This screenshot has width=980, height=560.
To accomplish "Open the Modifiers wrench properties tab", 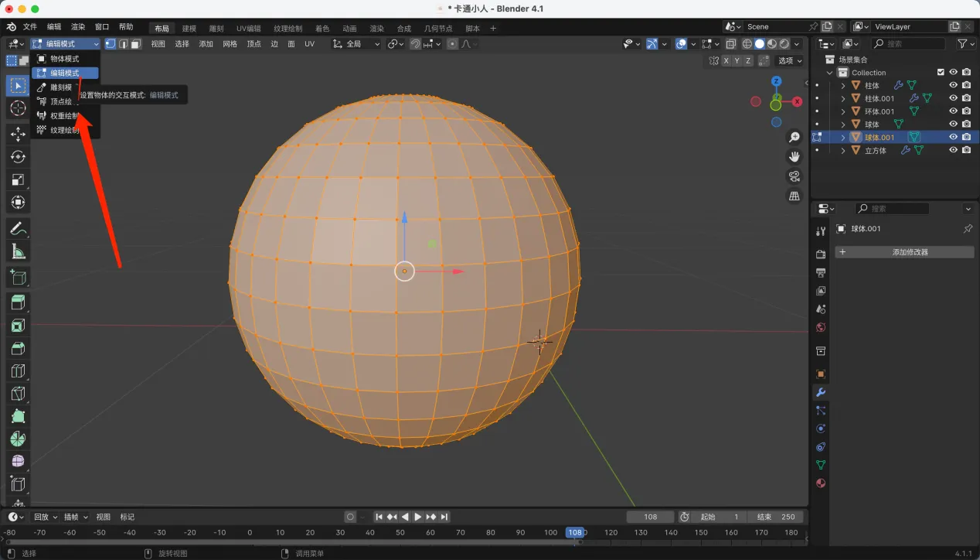I will click(821, 392).
